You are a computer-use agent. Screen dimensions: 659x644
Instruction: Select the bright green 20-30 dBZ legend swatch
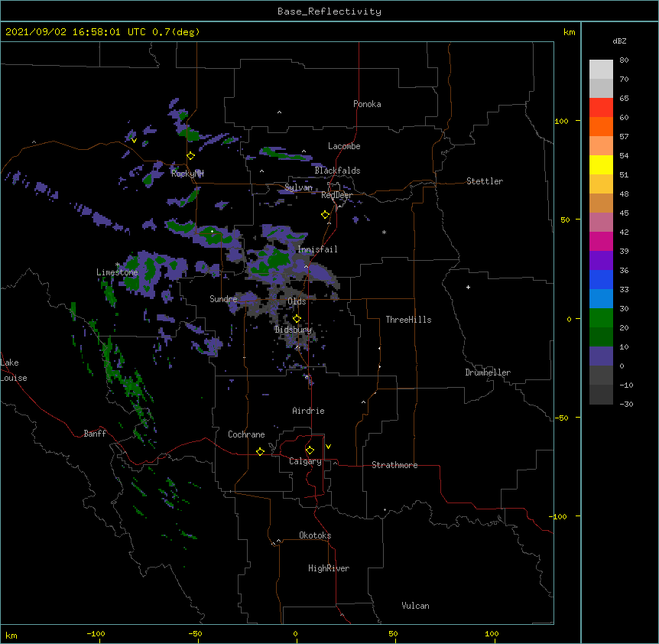601,318
